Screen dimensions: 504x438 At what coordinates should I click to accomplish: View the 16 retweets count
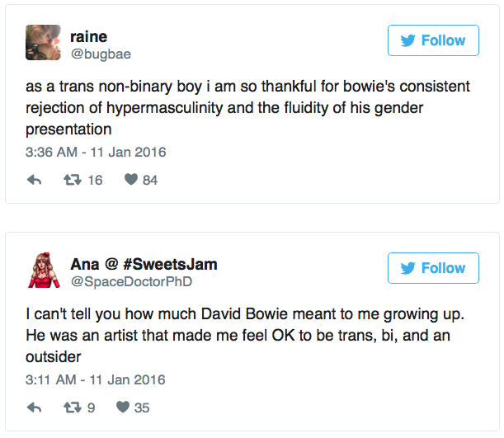(x=95, y=180)
